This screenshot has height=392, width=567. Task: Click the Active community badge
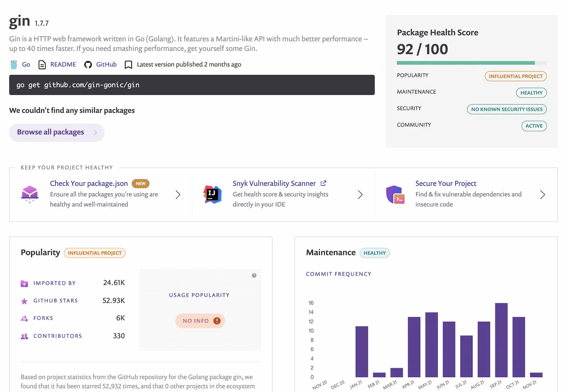coord(534,126)
